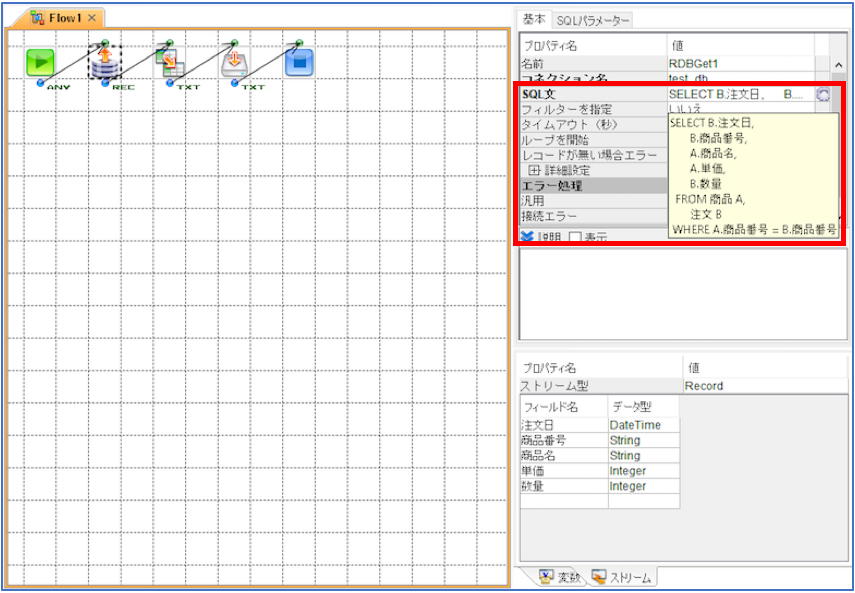Screen dimensions: 855x593
Task: Select the 注文日 field row
Action: (x=600, y=425)
